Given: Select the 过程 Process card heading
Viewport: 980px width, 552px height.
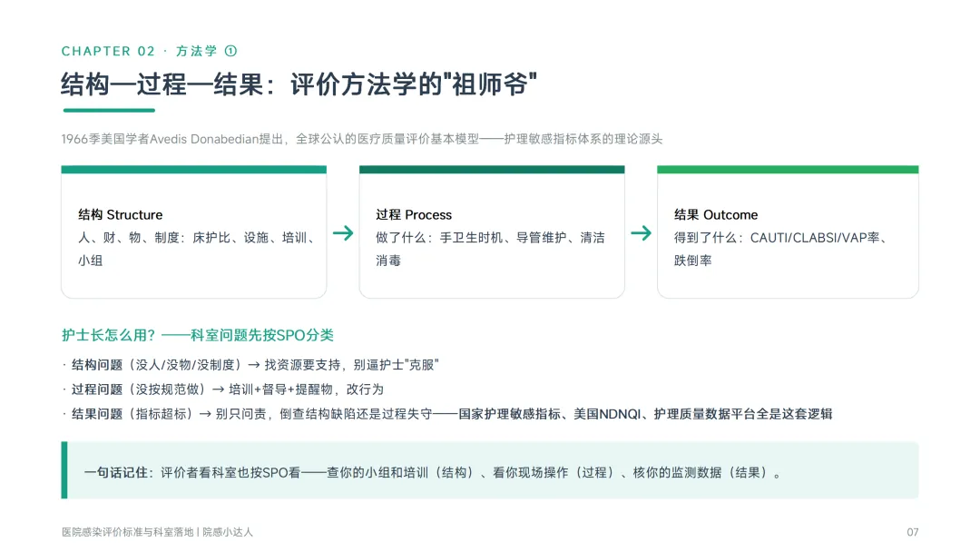Looking at the screenshot, I should [414, 214].
